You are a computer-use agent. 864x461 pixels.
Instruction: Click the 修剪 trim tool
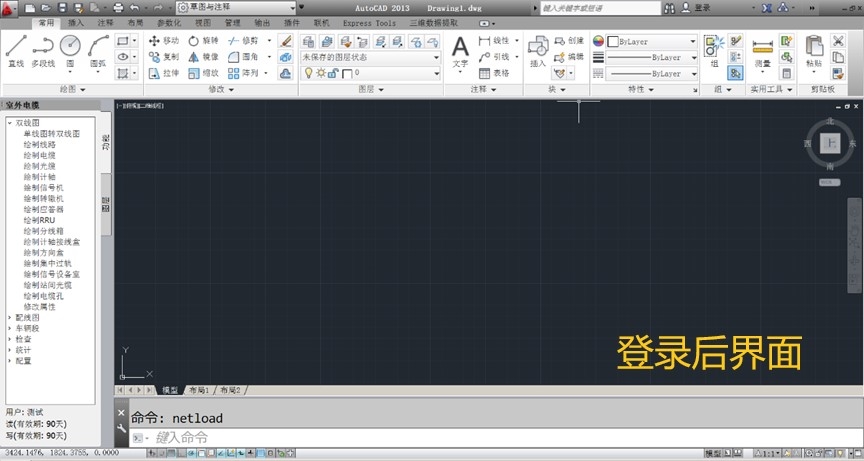(x=243, y=40)
